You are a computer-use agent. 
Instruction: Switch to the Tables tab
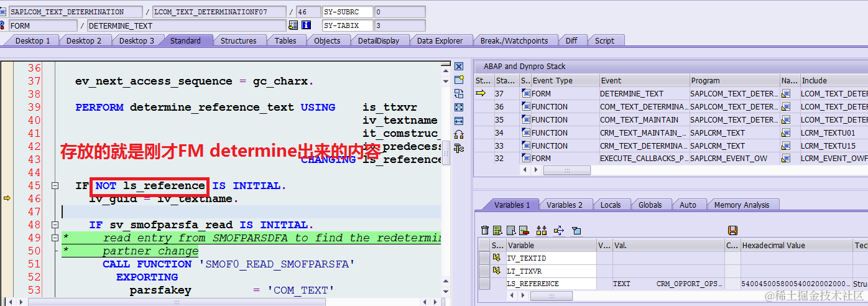[x=285, y=40]
